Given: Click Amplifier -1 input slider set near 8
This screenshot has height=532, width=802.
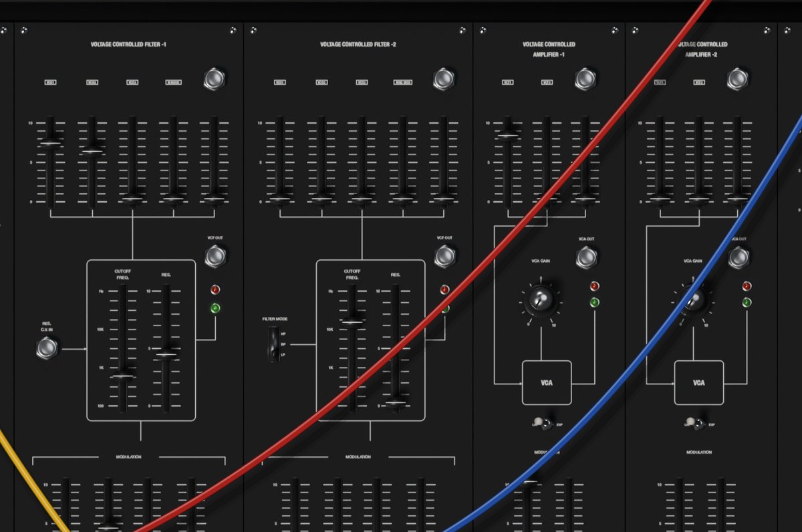Looking at the screenshot, I should pos(508,136).
